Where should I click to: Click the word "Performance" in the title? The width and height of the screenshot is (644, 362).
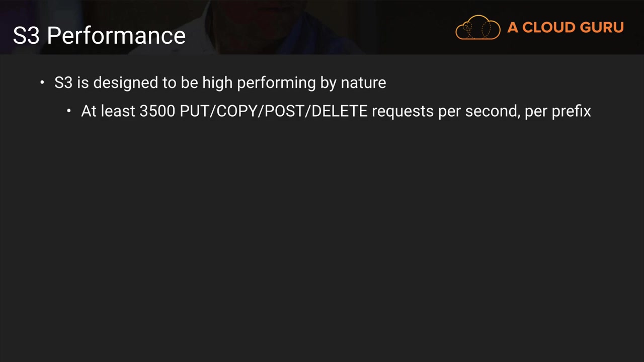116,36
